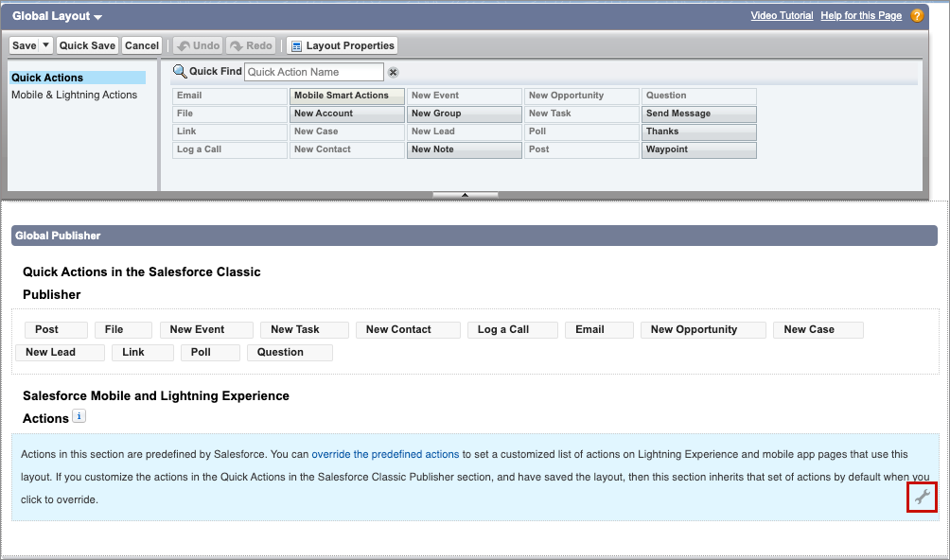
Task: Click New Task in the palette grid
Action: pyautogui.click(x=582, y=114)
